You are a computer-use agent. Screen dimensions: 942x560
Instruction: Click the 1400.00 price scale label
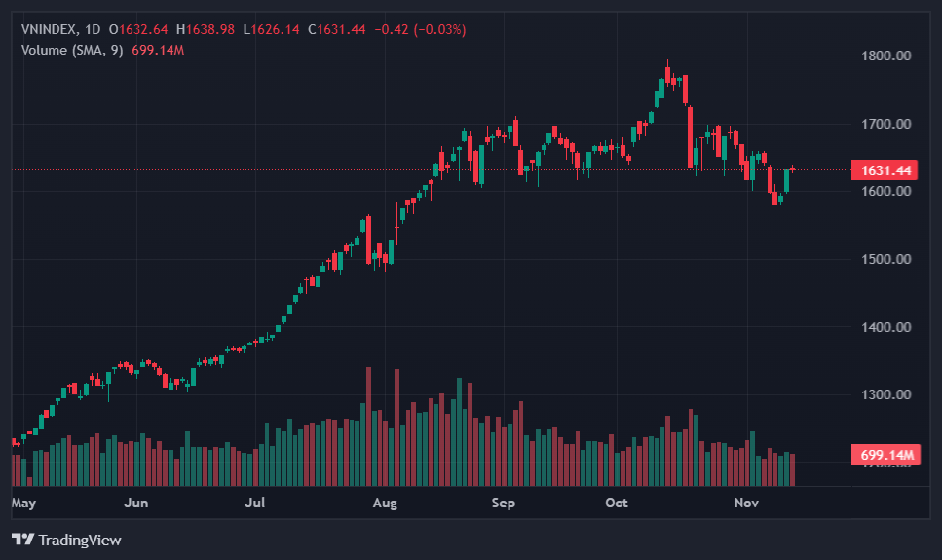coord(886,327)
